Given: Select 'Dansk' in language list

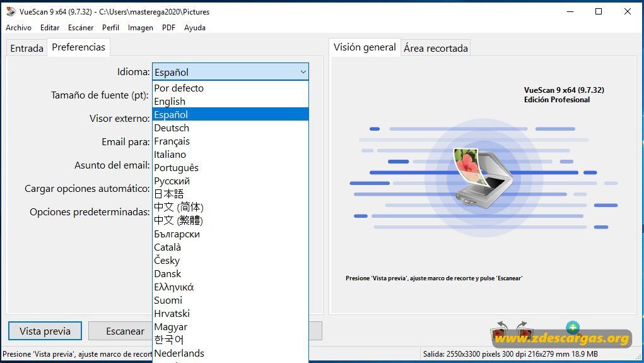Looking at the screenshot, I should pyautogui.click(x=230, y=273).
